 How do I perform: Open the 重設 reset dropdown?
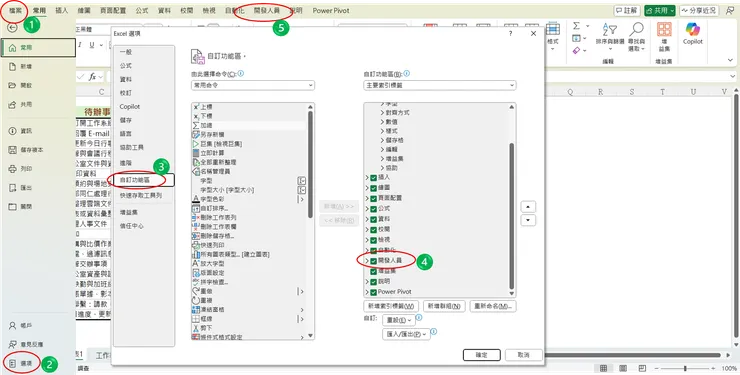coord(399,320)
